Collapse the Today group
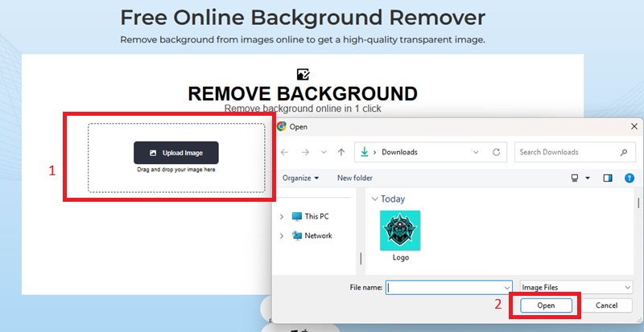 (x=374, y=199)
